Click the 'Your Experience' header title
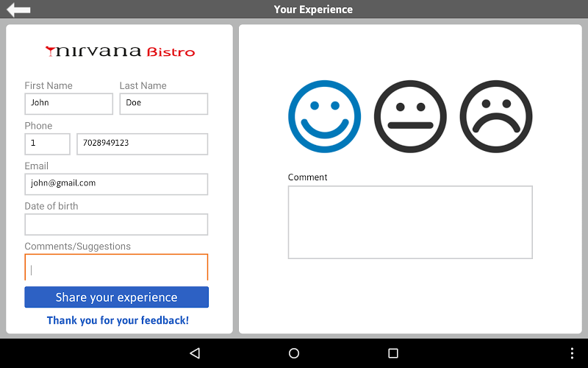The image size is (588, 368). click(313, 10)
